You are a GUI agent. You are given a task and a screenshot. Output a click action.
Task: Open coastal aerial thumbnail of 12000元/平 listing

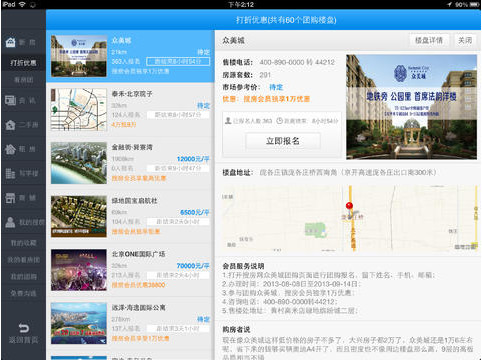[79, 163]
